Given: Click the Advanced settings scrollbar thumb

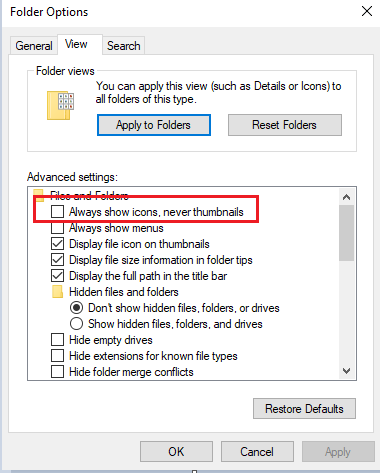Looking at the screenshot, I should pyautogui.click(x=347, y=233).
